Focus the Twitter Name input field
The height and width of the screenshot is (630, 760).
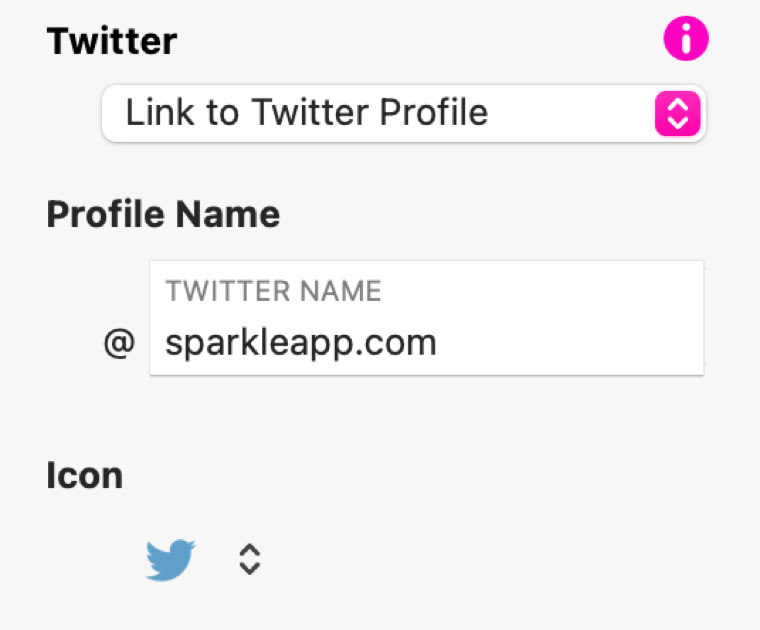426,318
